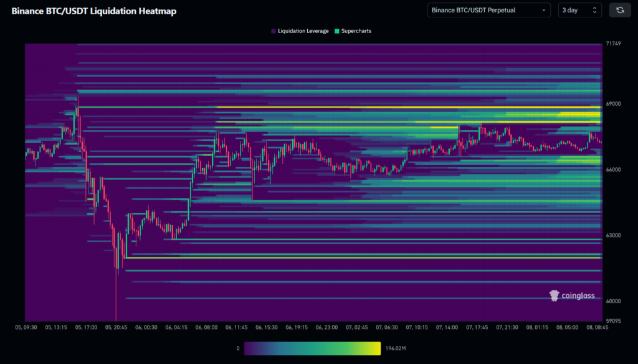Viewport: 638px width, 364px height.
Task: Click the 06, 11:45 time axis label
Action: 236,327
